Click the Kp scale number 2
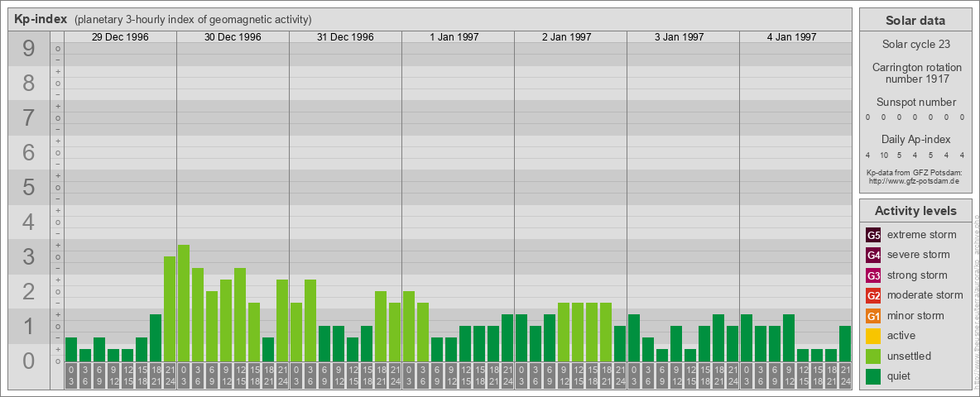Viewport: 980px width, 397px height. click(29, 291)
